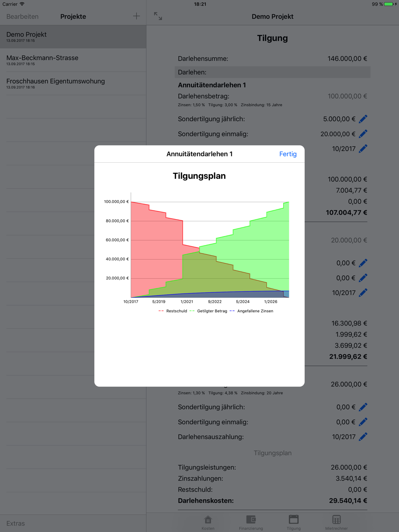
Task: Click Zinszahlungen value 3.540,14 €
Action: point(351,478)
